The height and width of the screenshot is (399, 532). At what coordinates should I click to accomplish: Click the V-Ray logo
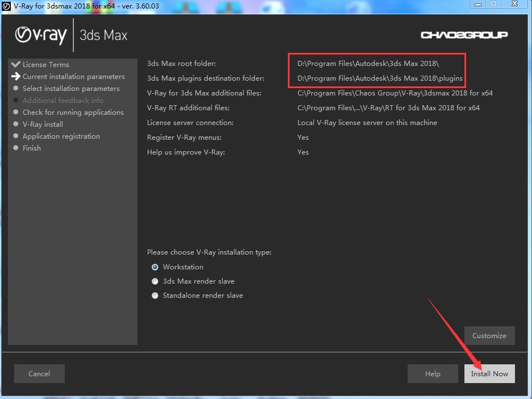click(x=41, y=35)
